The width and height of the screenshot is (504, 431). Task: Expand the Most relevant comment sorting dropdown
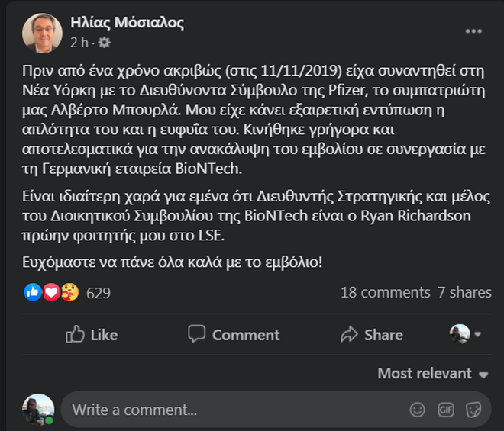(x=433, y=373)
